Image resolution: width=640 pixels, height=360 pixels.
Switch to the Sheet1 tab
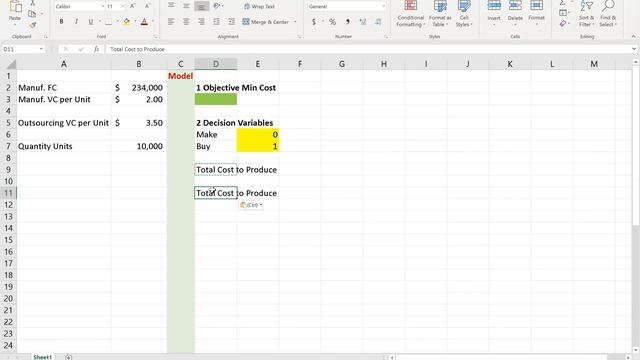42,357
